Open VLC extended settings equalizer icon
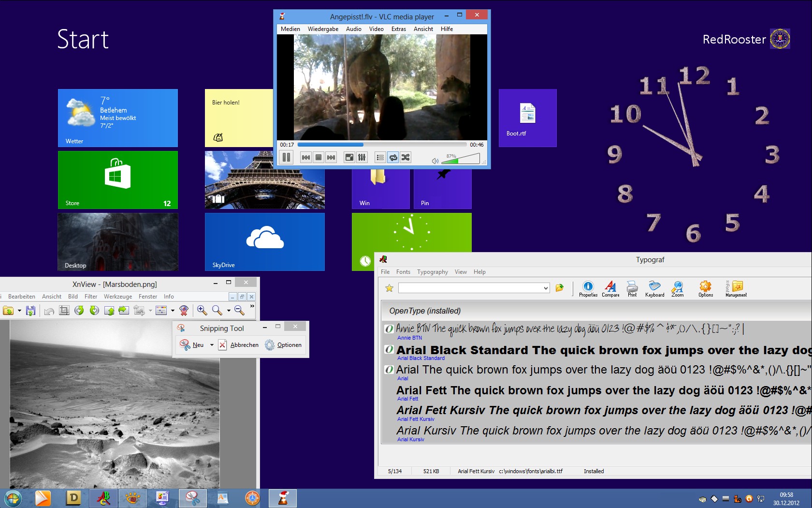This screenshot has height=508, width=812. tap(362, 157)
